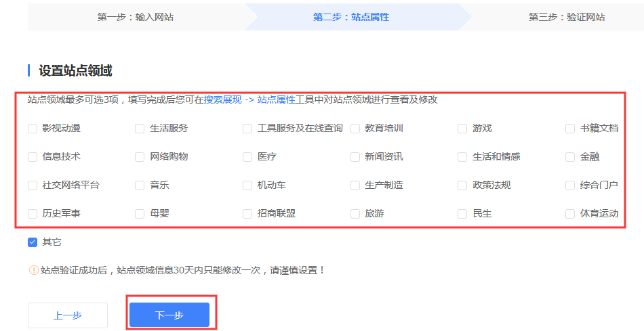Image resolution: width=644 pixels, height=331 pixels.
Task: Open the 站点属性 tool link
Action: [x=276, y=100]
